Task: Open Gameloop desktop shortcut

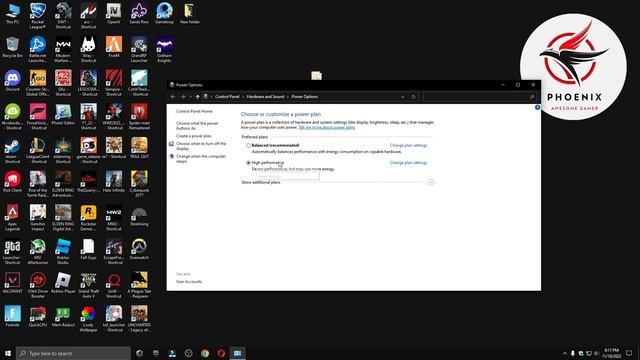Action: [x=164, y=13]
